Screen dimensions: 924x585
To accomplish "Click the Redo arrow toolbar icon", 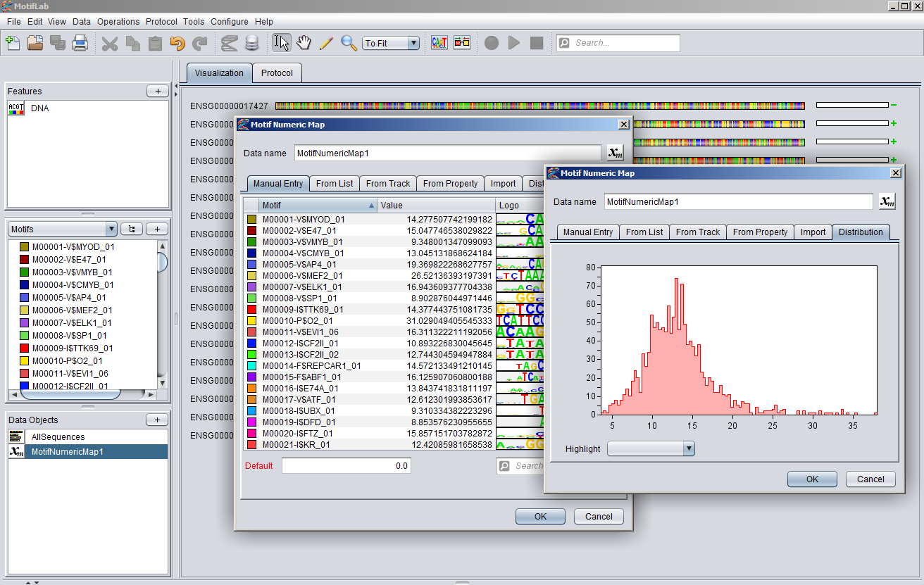I will [200, 43].
